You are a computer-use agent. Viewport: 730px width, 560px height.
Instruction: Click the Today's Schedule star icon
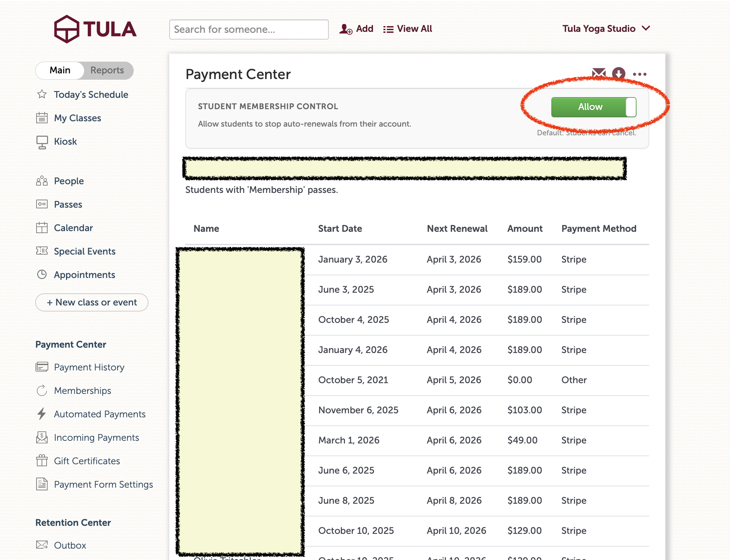coord(42,94)
